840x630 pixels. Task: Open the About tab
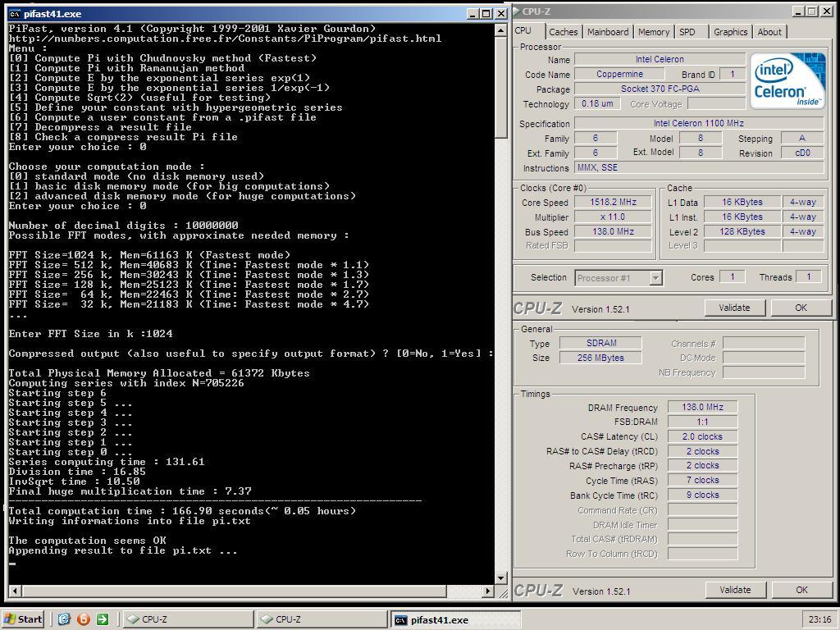(769, 32)
